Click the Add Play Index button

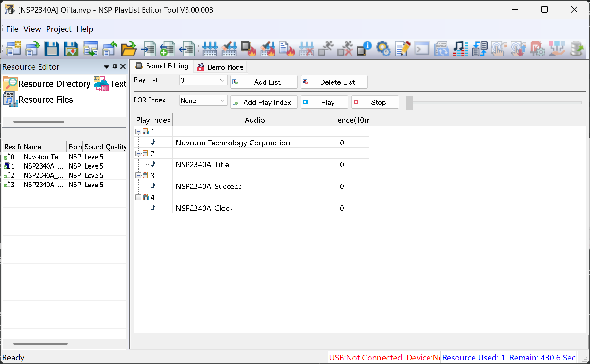pyautogui.click(x=264, y=102)
